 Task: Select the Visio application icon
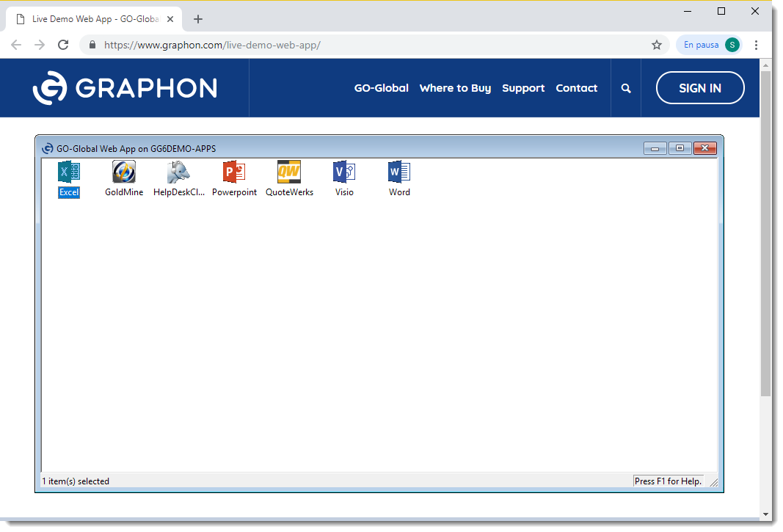coord(344,172)
